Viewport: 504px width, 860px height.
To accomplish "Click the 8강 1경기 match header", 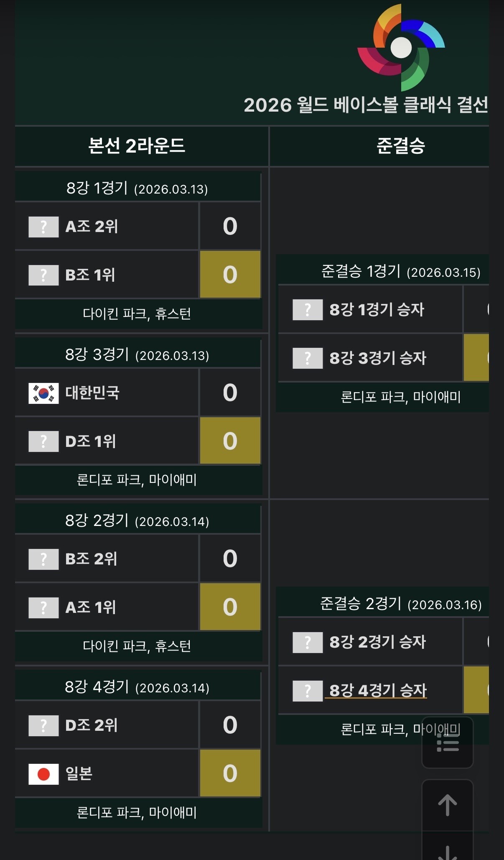I will click(x=137, y=189).
